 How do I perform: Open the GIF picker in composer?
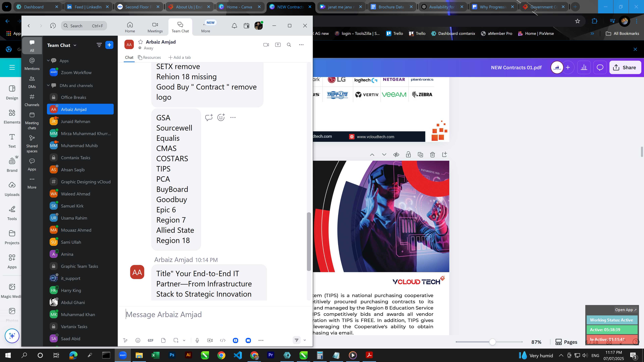(x=150, y=341)
